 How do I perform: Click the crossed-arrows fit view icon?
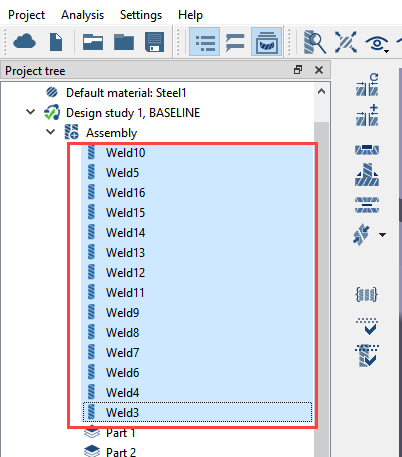click(x=346, y=42)
